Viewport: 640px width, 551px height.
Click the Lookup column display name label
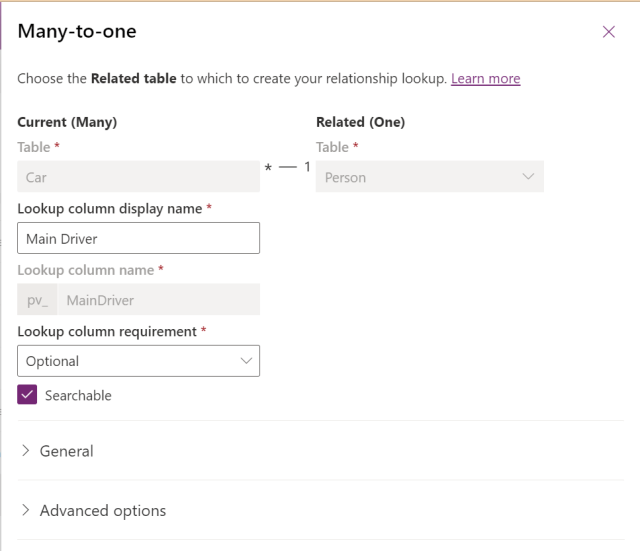coord(109,209)
